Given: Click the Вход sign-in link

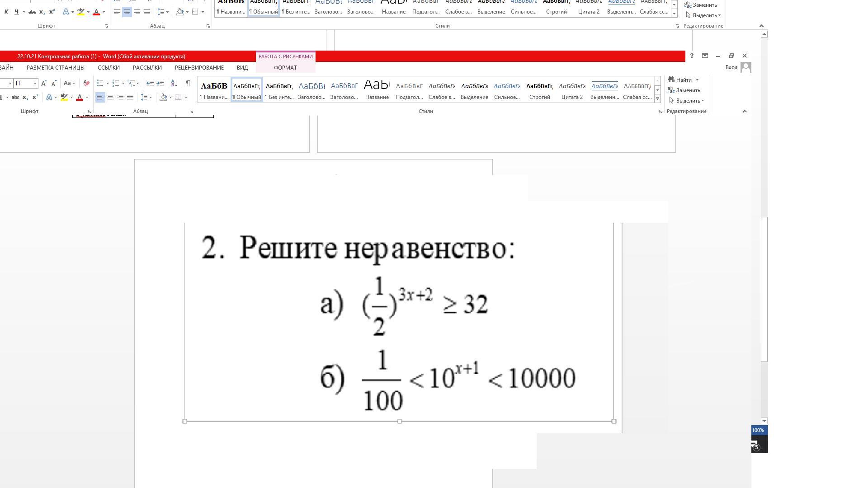Looking at the screenshot, I should coord(731,68).
